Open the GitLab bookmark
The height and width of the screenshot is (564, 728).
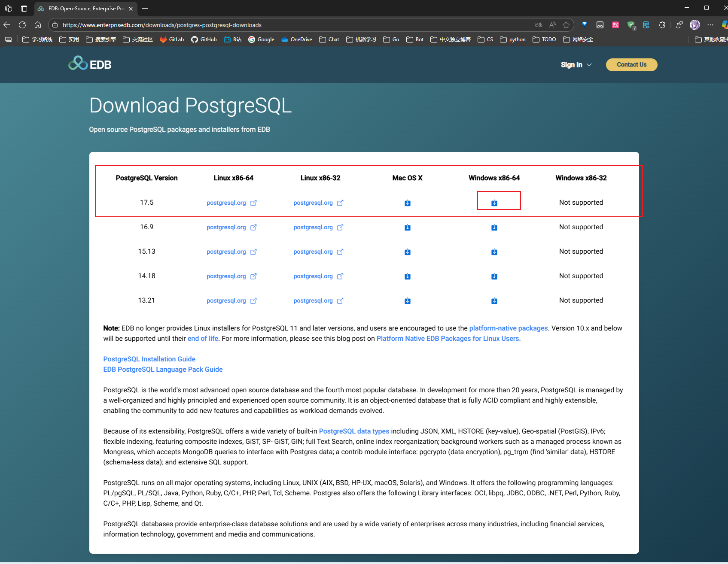(x=172, y=39)
